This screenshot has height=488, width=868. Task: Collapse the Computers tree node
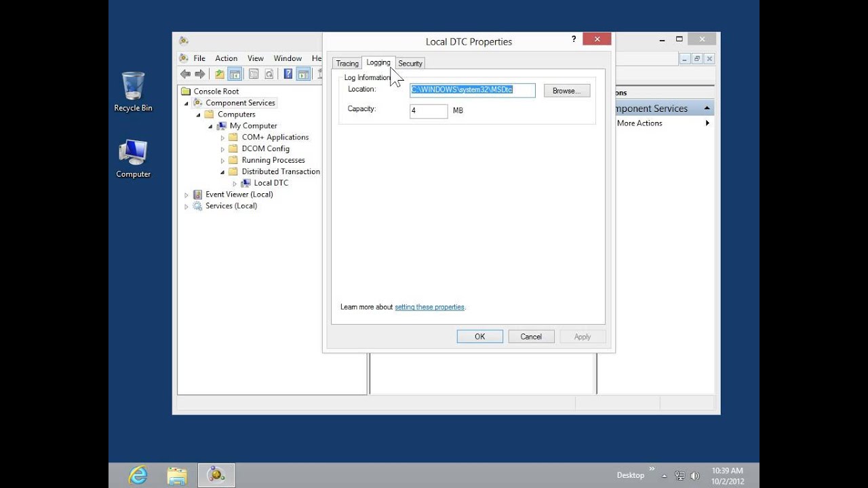[198, 115]
